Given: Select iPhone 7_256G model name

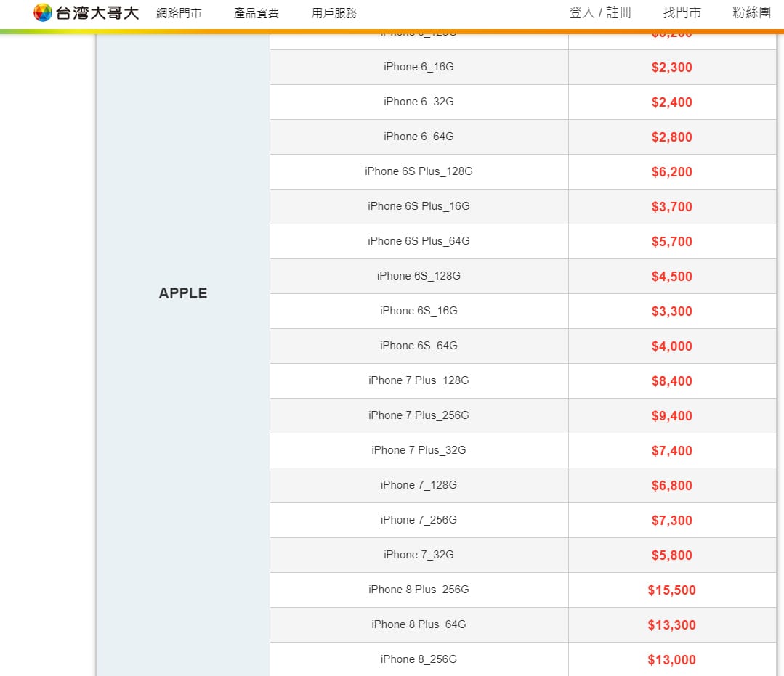Looking at the screenshot, I should click(x=419, y=520).
